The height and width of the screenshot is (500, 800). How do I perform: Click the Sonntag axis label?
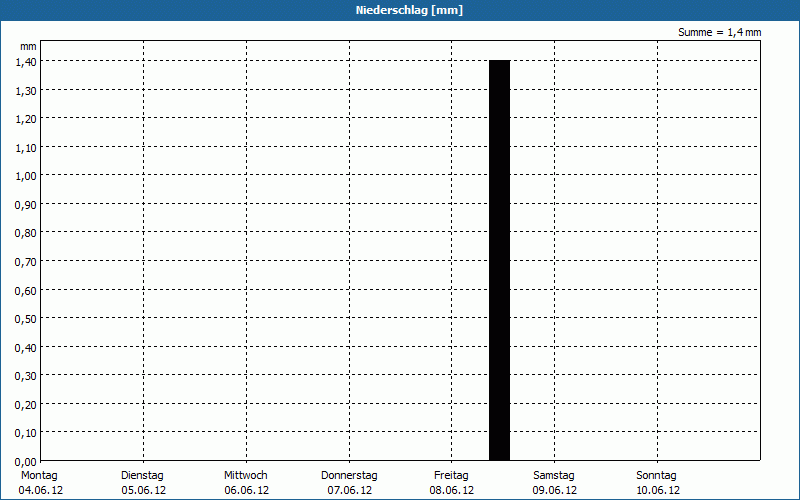click(x=656, y=475)
